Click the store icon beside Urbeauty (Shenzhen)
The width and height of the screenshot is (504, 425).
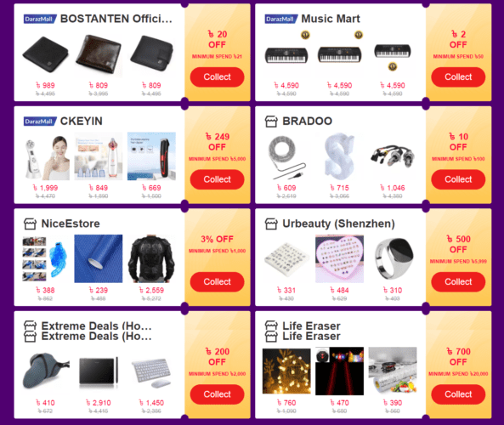(271, 224)
